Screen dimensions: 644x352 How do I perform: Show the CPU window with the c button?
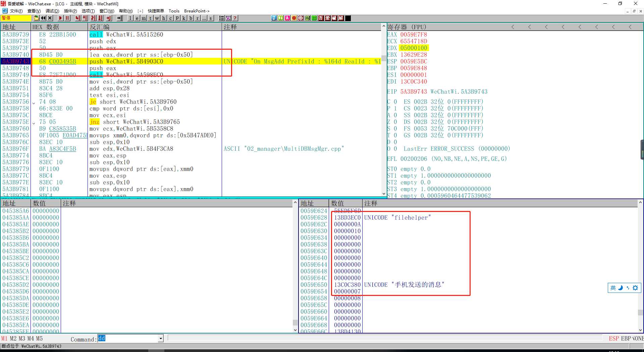click(x=170, y=18)
